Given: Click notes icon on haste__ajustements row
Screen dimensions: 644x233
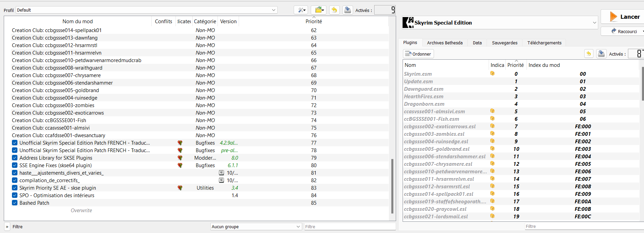Looking at the screenshot, I should tap(221, 173).
